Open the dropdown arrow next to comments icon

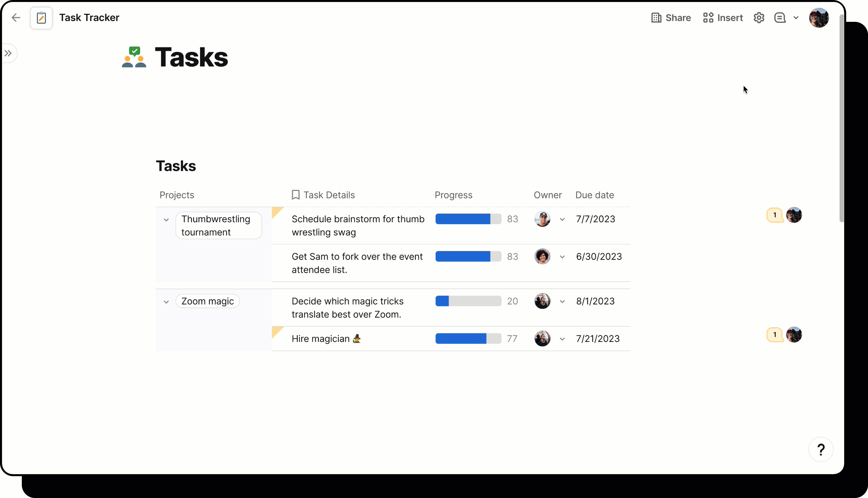click(x=796, y=18)
